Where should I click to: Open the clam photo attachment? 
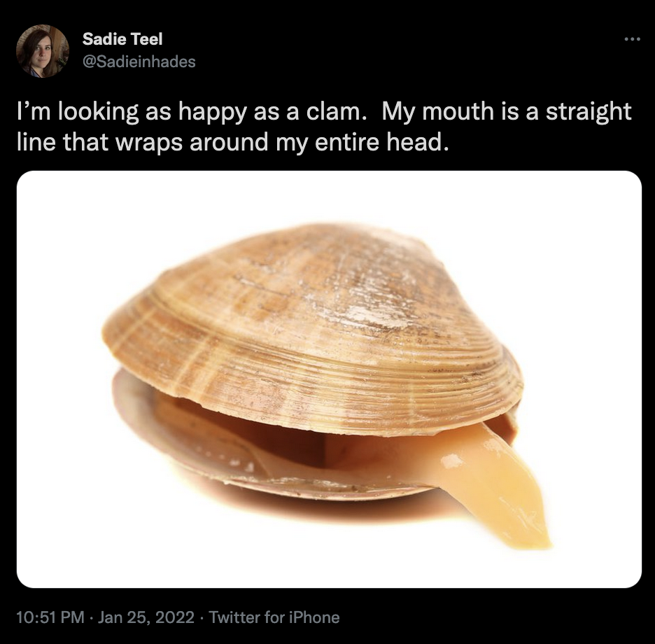tap(329, 379)
